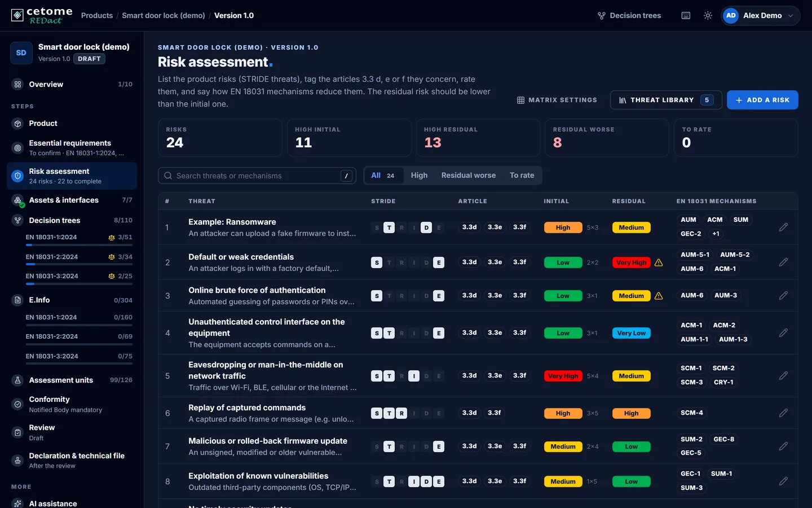Edit Online brute force row pencil icon
The width and height of the screenshot is (812, 508).
(783, 295)
